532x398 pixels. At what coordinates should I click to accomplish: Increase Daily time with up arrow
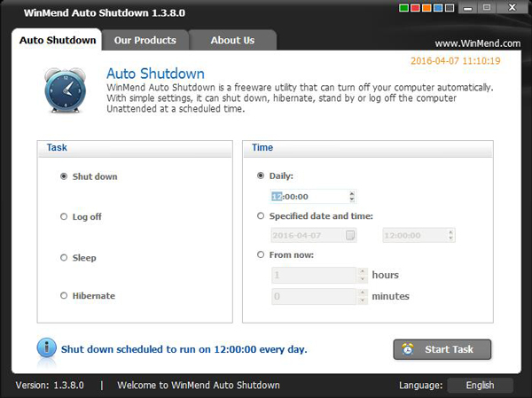pyautogui.click(x=352, y=193)
